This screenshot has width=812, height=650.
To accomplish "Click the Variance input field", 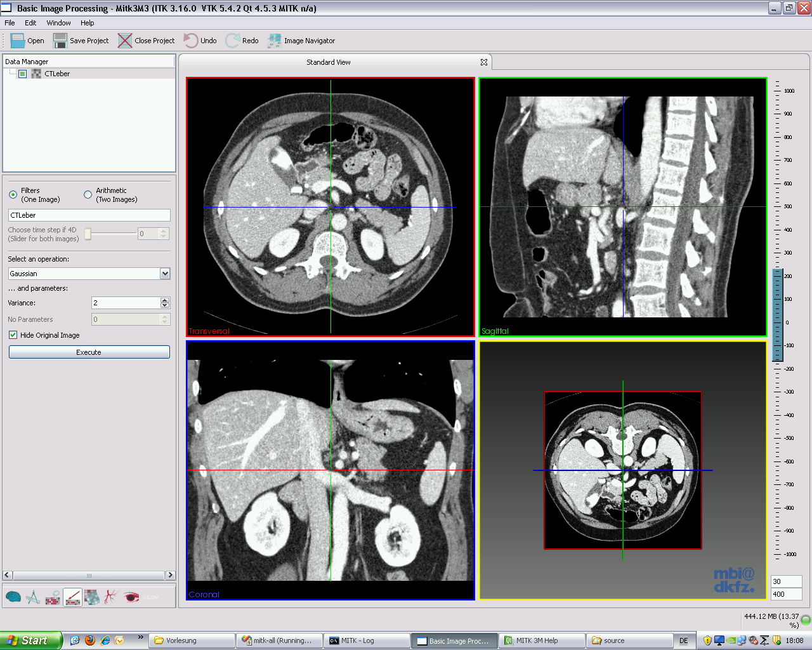I will tap(126, 303).
